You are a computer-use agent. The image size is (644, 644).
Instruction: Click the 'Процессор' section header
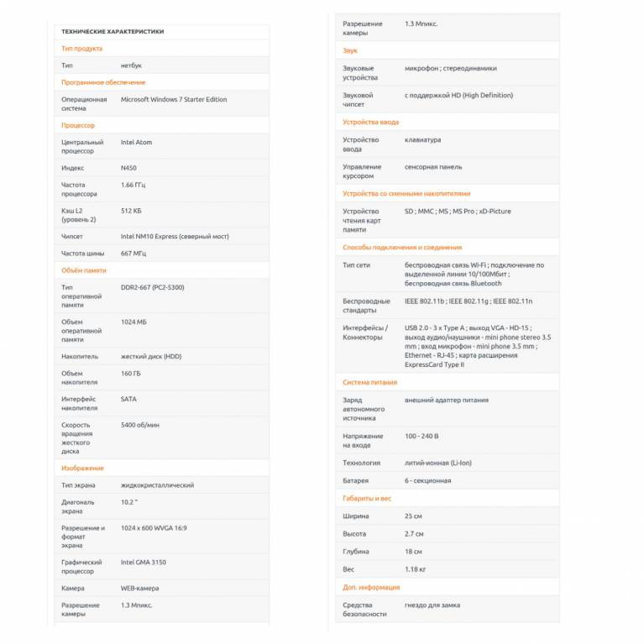78,125
